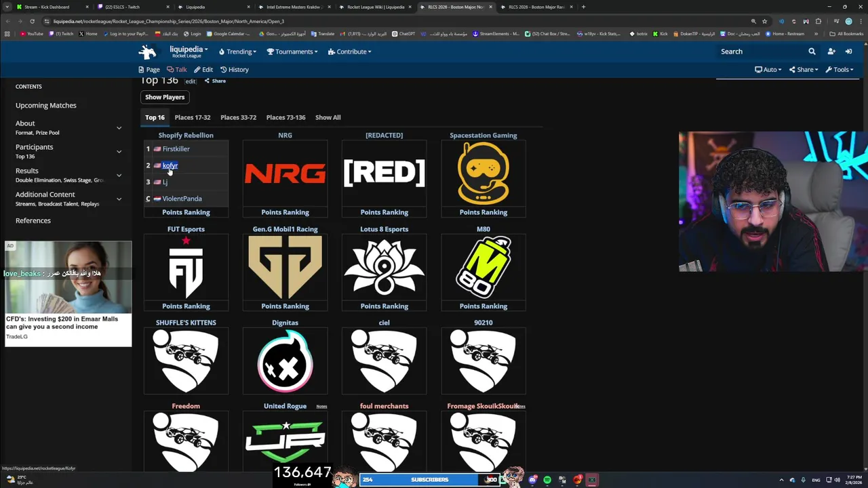This screenshot has width=868, height=488.
Task: Open the Auto theme dropdown
Action: (x=768, y=70)
